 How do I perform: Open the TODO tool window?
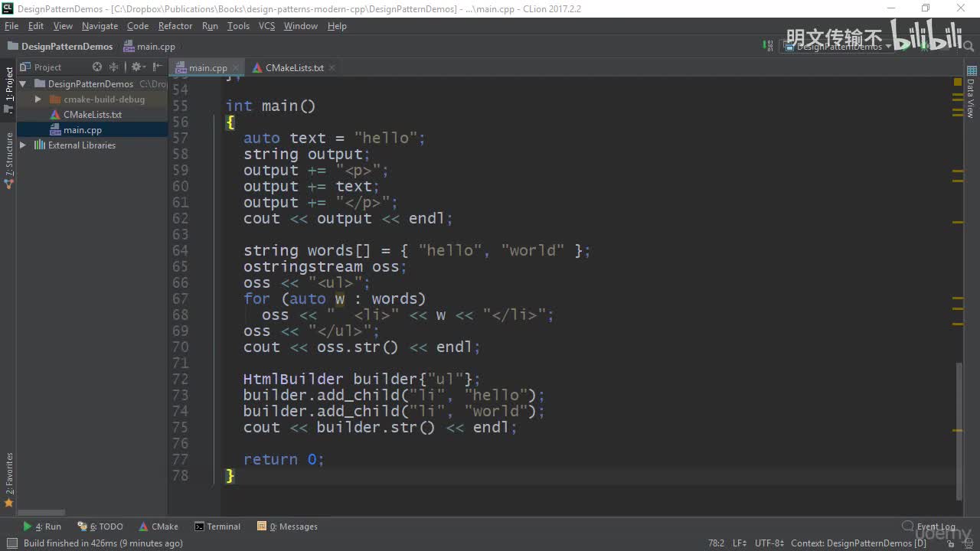(100, 527)
